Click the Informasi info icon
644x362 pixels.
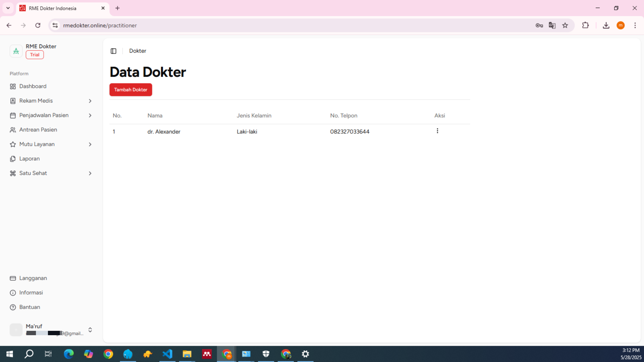[x=13, y=293]
